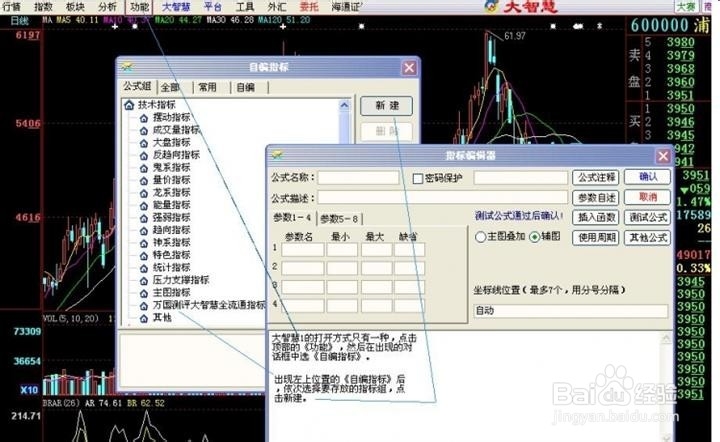Open the 大智慧 menu item

pyautogui.click(x=176, y=7)
